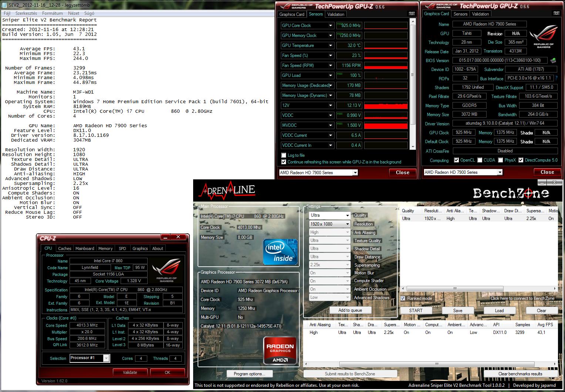Switch to Memory tab in CPU-Z
The width and height of the screenshot is (565, 392).
(x=105, y=249)
